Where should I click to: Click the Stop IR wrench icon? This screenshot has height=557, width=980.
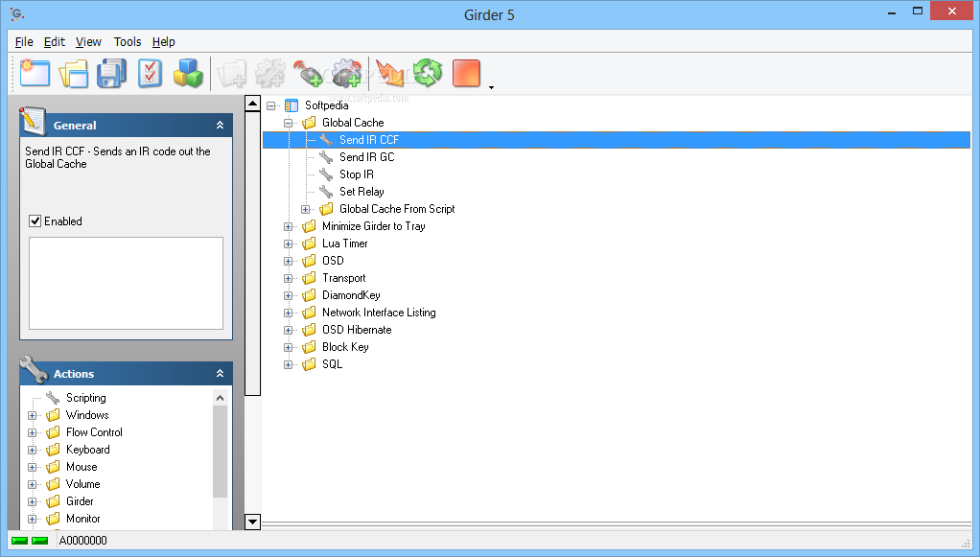326,174
